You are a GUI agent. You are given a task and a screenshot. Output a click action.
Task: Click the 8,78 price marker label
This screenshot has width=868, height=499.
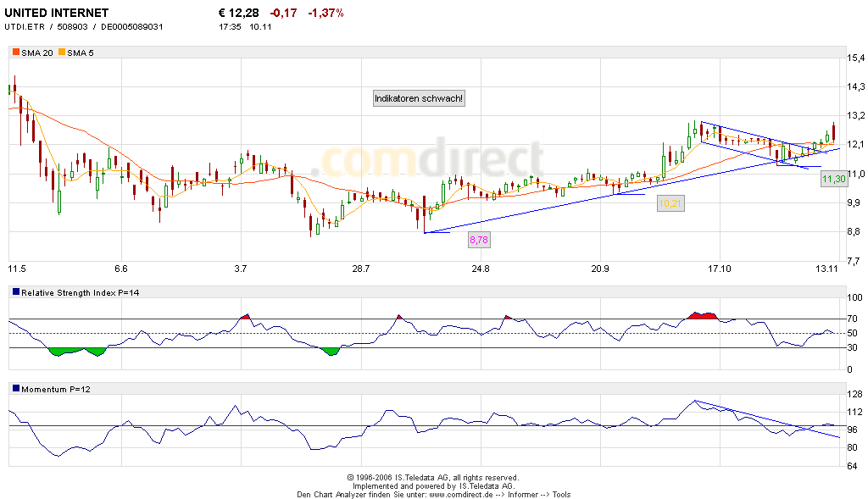coord(479,240)
